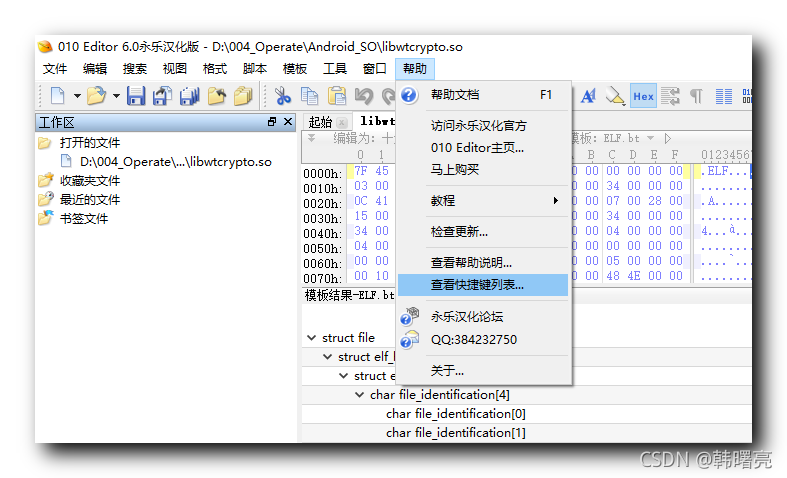Click hex byte 7F at offset 0000h
The width and height of the screenshot is (787, 478).
361,171
